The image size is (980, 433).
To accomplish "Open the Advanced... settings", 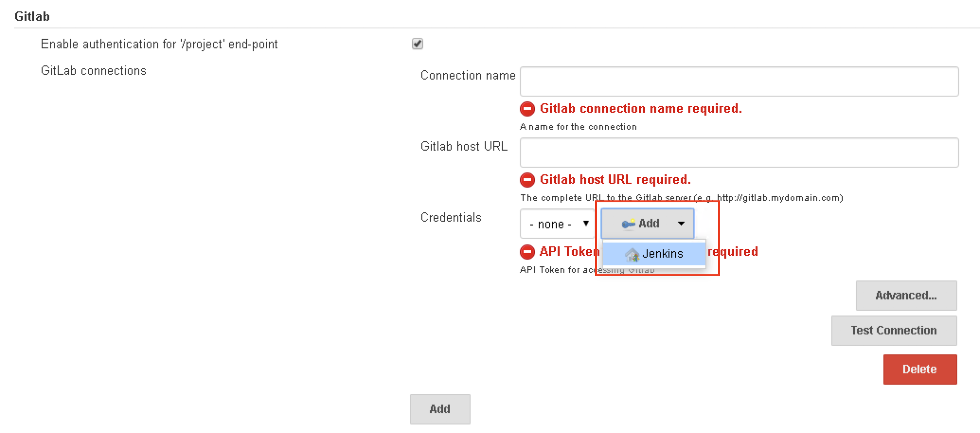I will point(906,296).
